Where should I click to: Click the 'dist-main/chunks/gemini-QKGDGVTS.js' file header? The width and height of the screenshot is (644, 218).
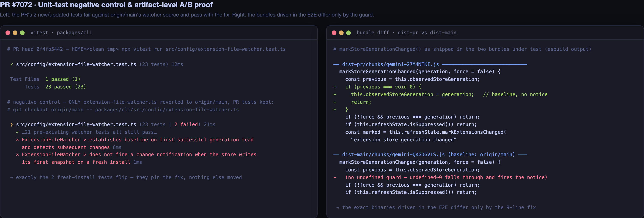tap(429, 155)
